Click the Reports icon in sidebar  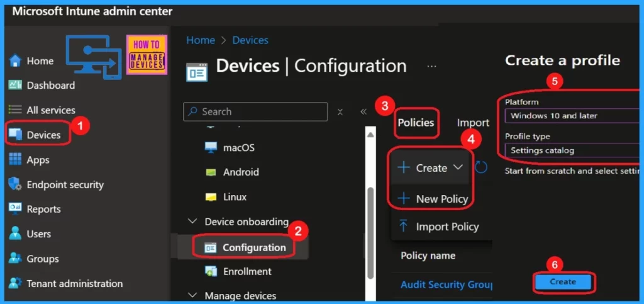point(15,209)
